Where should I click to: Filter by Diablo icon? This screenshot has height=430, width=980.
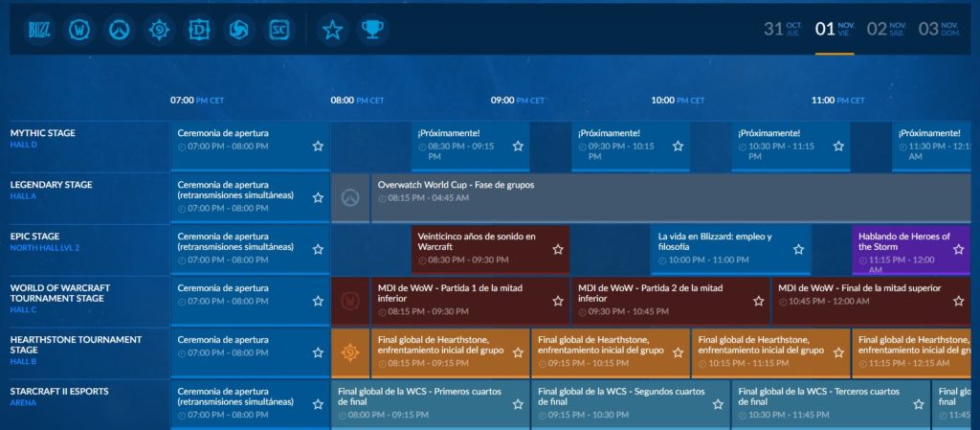pyautogui.click(x=199, y=30)
